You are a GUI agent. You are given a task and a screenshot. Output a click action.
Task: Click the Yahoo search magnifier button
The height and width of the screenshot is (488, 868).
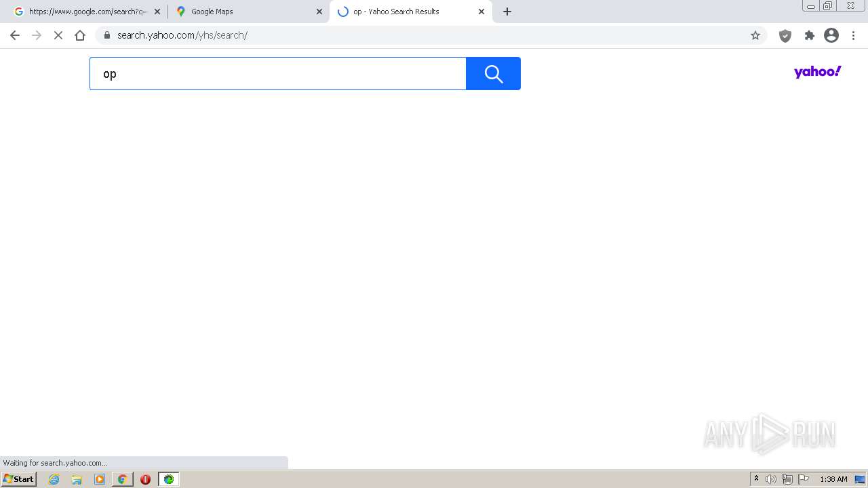(493, 73)
